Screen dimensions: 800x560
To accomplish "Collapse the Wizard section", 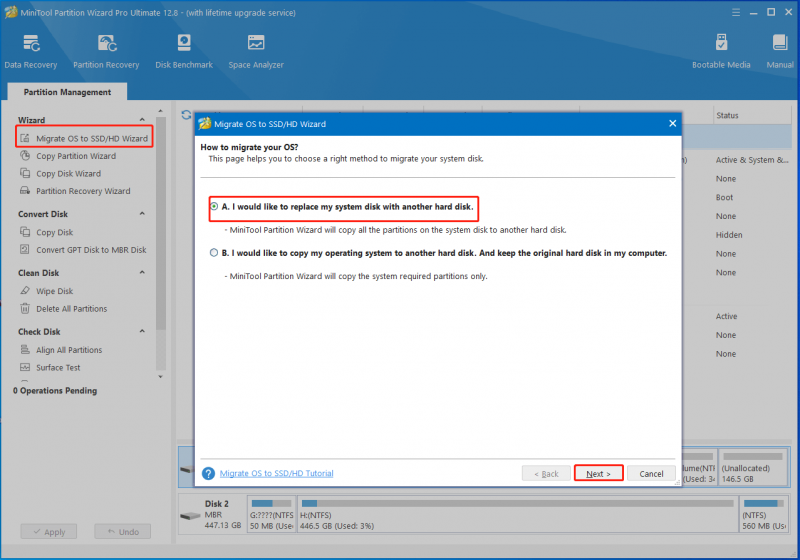I will (x=142, y=120).
